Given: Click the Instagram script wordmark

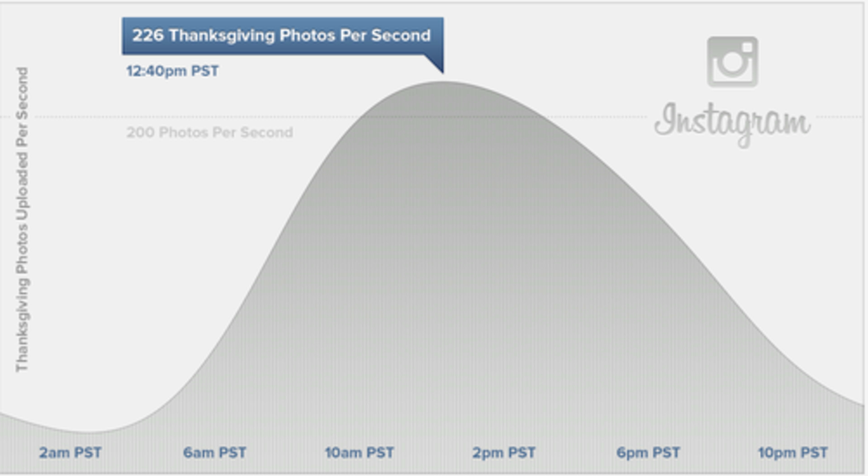Looking at the screenshot, I should 733,123.
